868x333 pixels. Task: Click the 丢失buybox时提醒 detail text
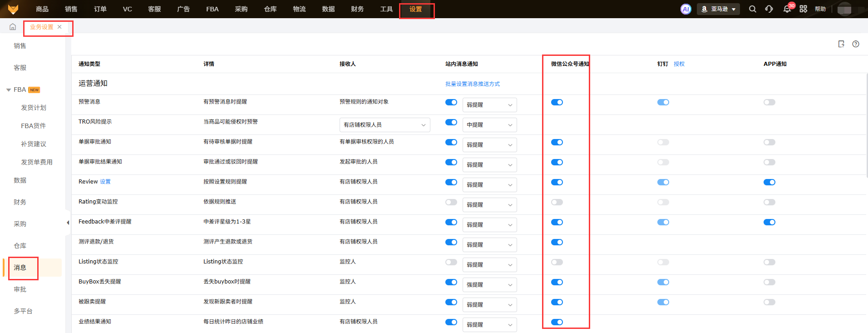click(x=227, y=282)
